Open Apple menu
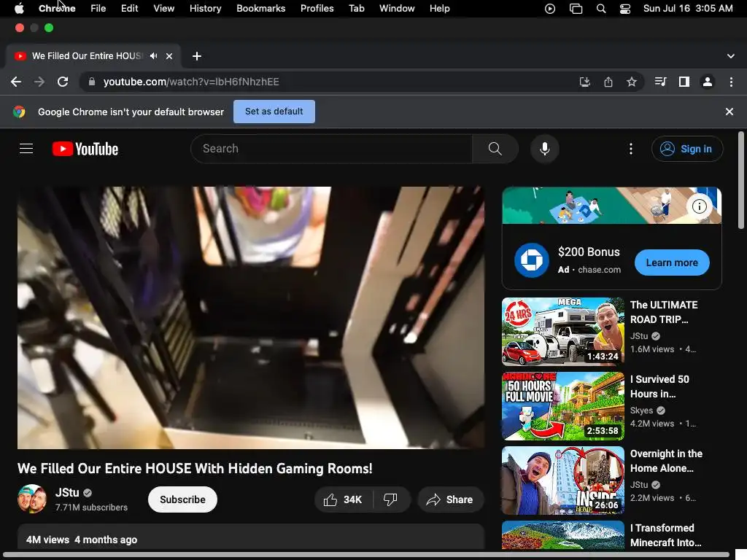The width and height of the screenshot is (747, 560). coord(19,9)
